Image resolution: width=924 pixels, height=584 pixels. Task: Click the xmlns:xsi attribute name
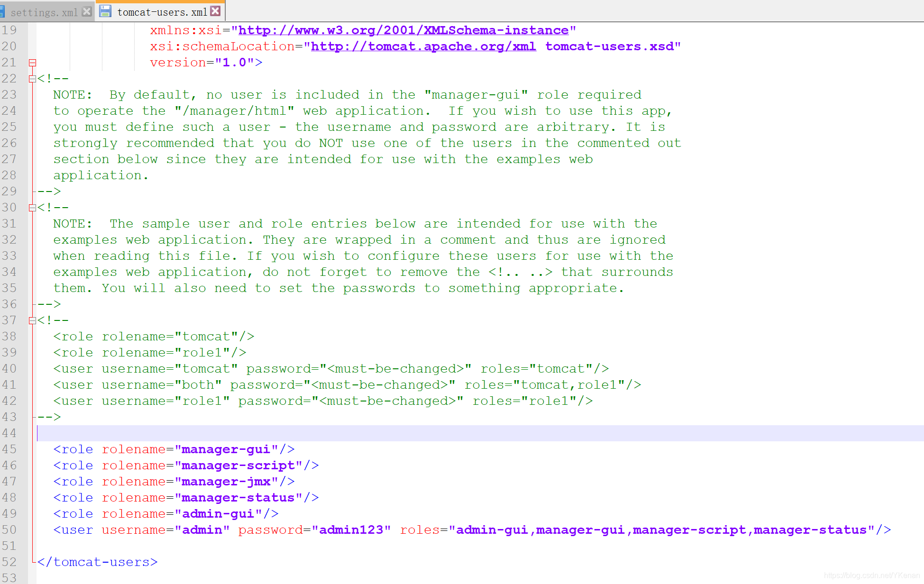[186, 30]
